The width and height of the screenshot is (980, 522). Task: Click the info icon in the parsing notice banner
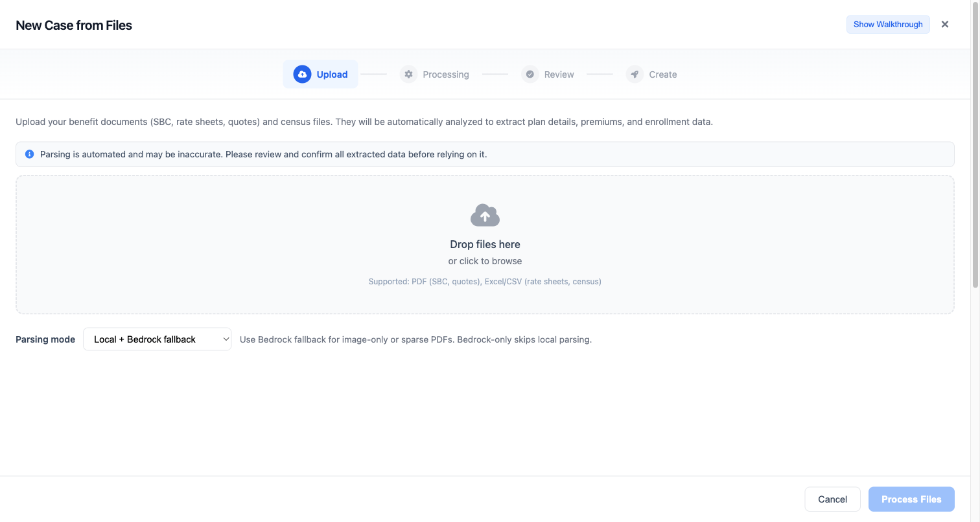(x=29, y=154)
